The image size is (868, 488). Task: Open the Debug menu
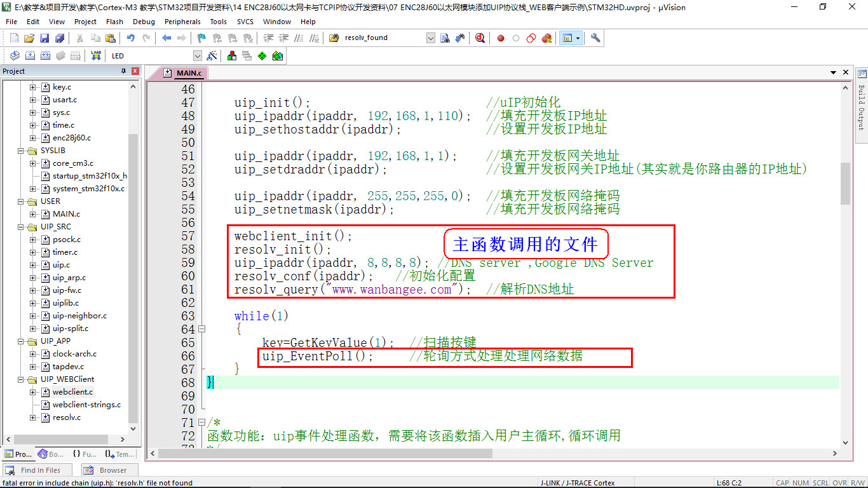click(144, 22)
